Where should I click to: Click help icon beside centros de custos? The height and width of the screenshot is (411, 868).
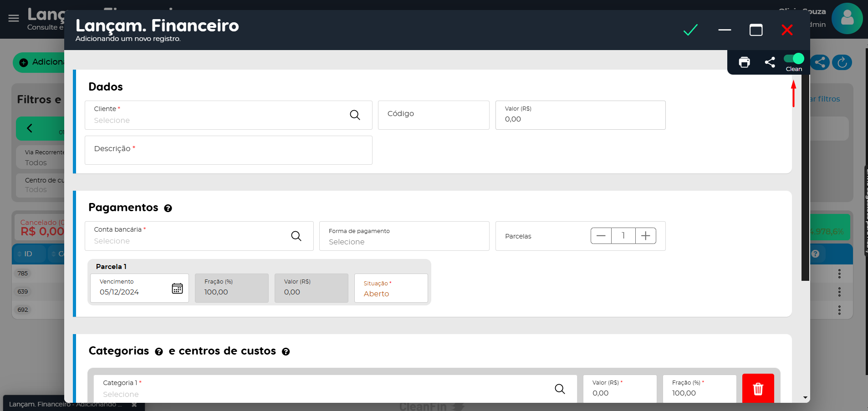[286, 352]
